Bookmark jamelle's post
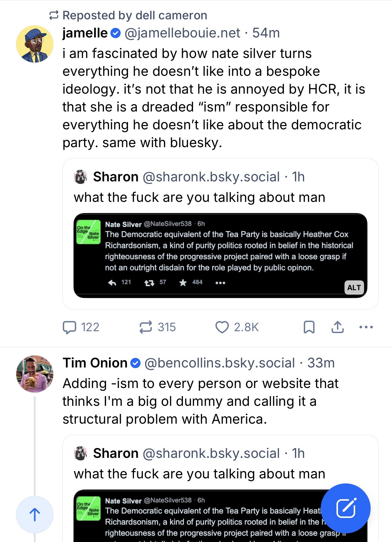 pos(309,327)
